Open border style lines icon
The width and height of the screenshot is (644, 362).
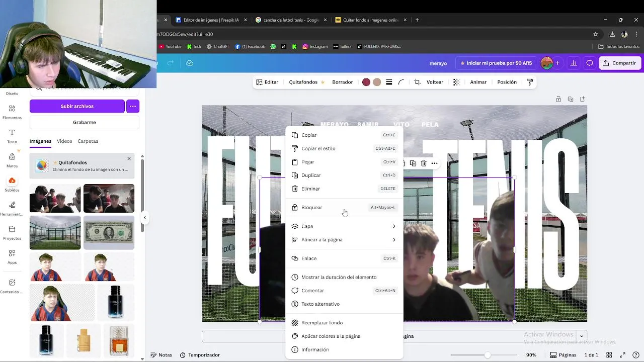(389, 82)
